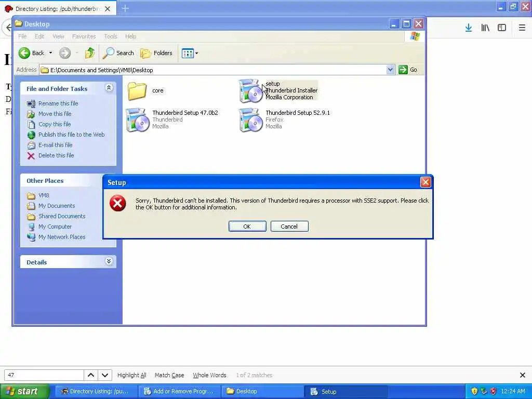Screen dimensions: 532x399
Task: Click Move this file
Action: point(55,114)
